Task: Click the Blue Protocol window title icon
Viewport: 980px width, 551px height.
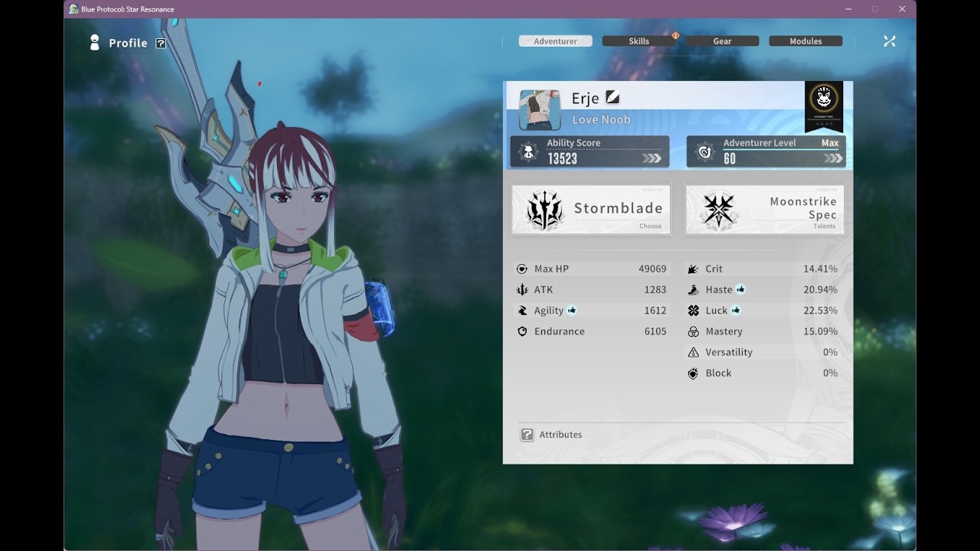Action: (73, 9)
